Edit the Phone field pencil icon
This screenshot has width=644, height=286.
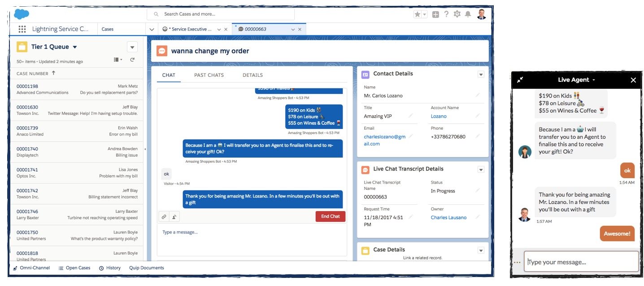coord(478,136)
